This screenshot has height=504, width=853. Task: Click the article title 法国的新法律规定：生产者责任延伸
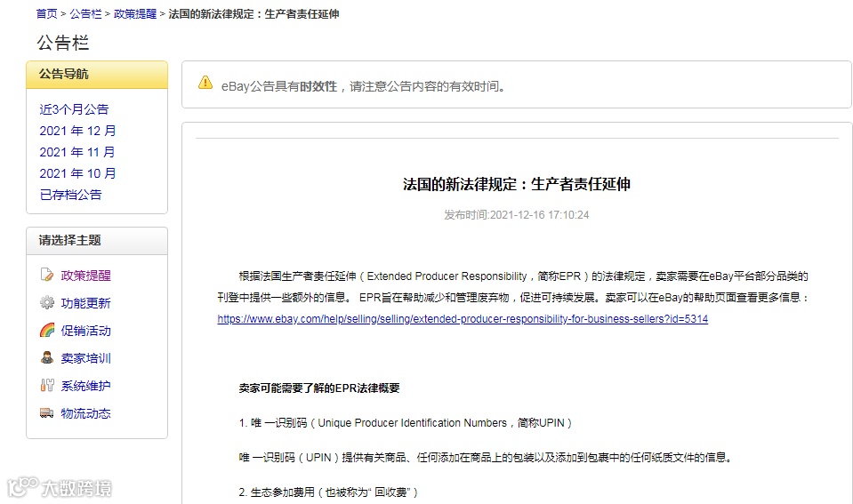click(516, 184)
